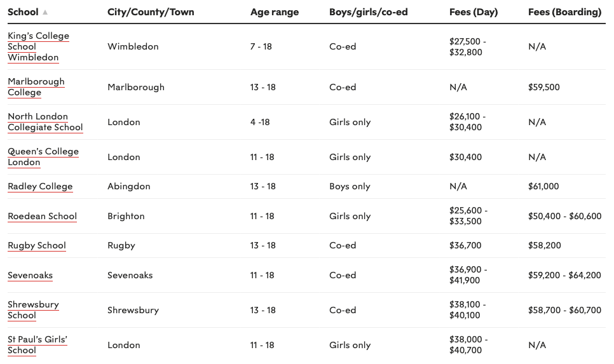The width and height of the screenshot is (614, 364).
Task: Visit the Rugby School link
Action: pos(37,245)
